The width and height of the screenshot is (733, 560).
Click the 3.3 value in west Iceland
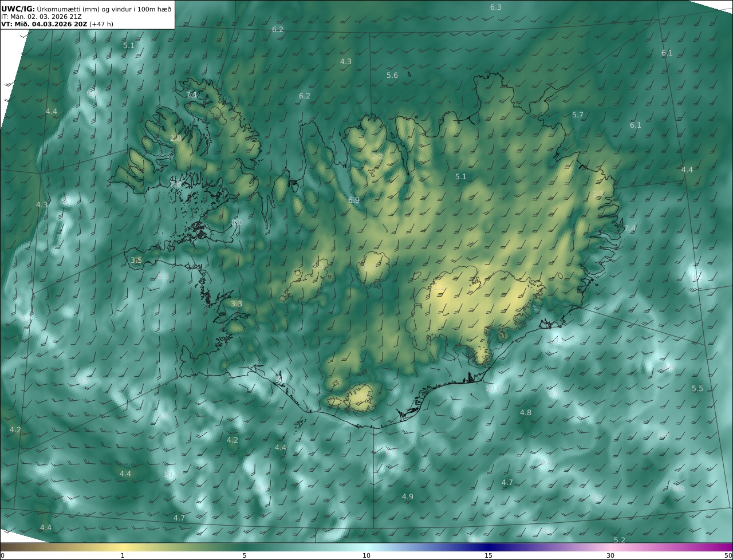click(237, 303)
